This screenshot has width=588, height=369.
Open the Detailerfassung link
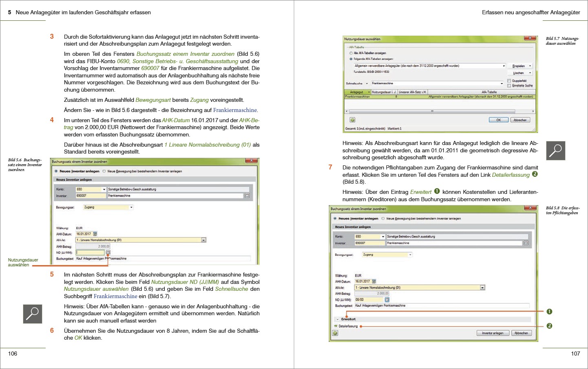pos(348,326)
